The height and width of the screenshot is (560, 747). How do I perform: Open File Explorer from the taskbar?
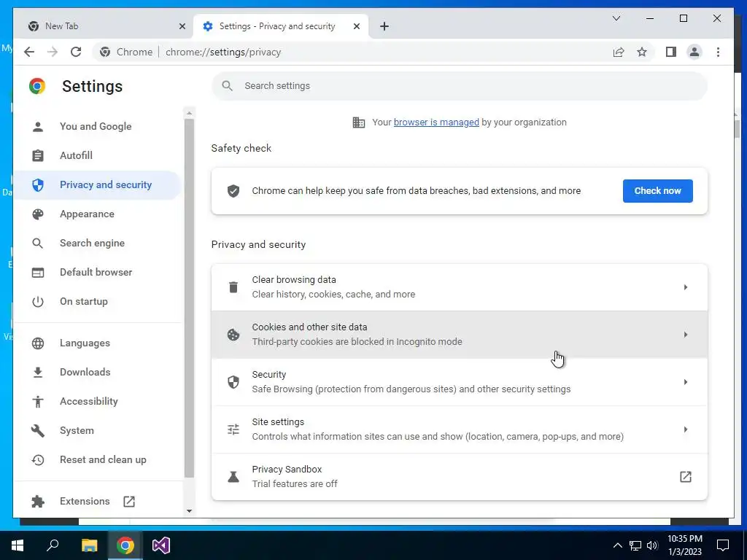click(89, 545)
